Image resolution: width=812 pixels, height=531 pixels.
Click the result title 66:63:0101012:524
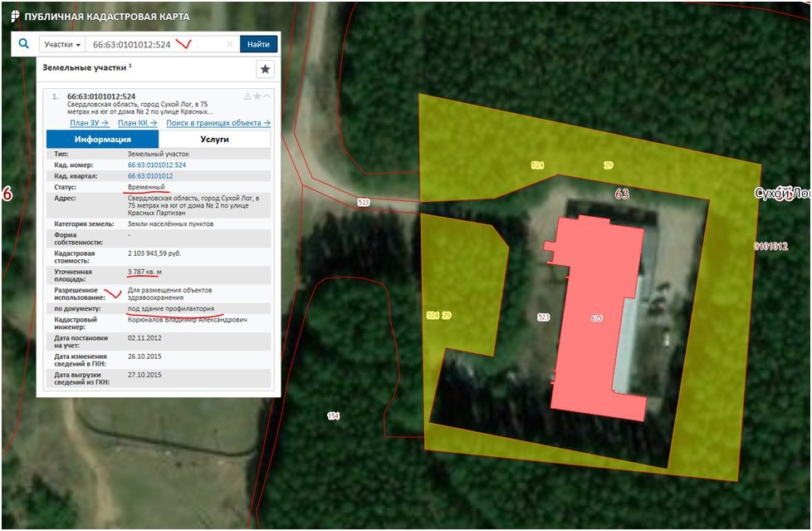[x=101, y=96]
